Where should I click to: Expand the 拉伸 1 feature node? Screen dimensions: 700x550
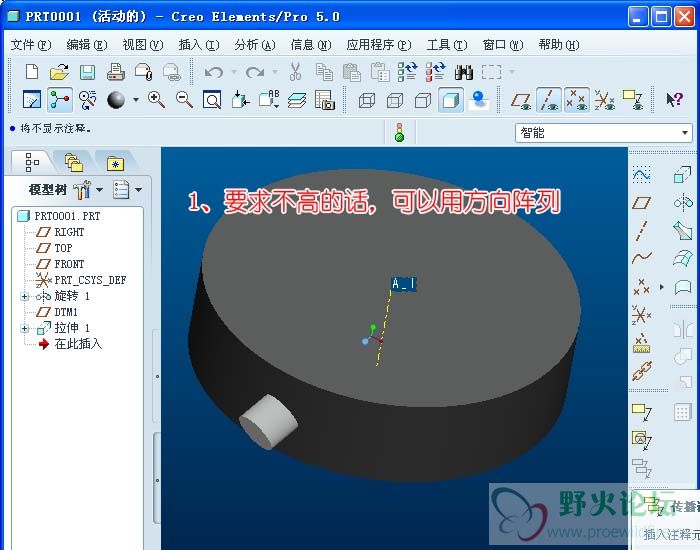(x=25, y=329)
